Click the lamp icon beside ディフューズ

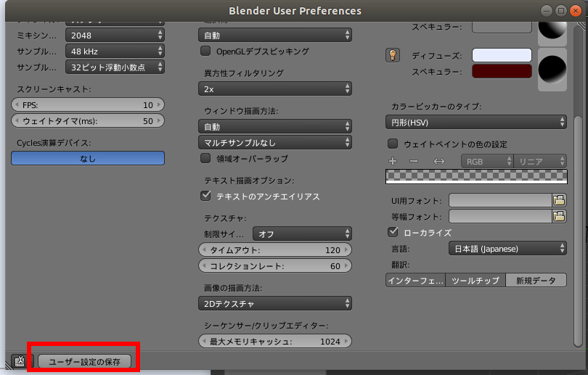[x=393, y=55]
